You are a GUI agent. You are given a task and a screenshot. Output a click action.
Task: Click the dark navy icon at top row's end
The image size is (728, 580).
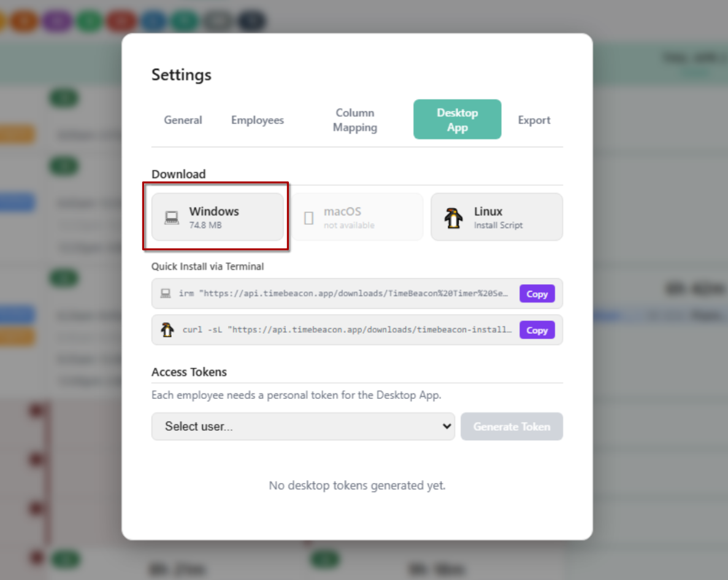(x=251, y=20)
